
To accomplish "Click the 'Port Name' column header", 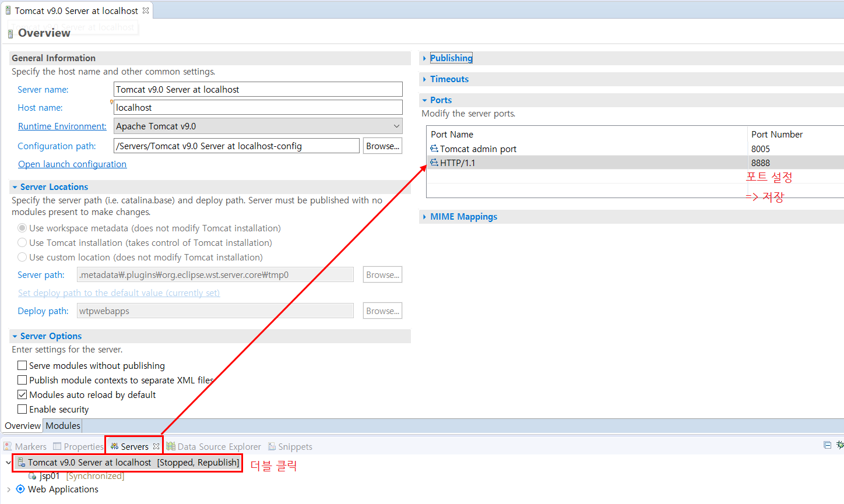I will click(x=452, y=134).
